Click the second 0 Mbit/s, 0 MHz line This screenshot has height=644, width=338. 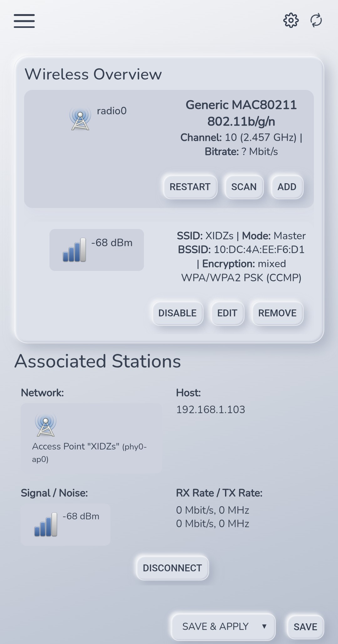213,524
